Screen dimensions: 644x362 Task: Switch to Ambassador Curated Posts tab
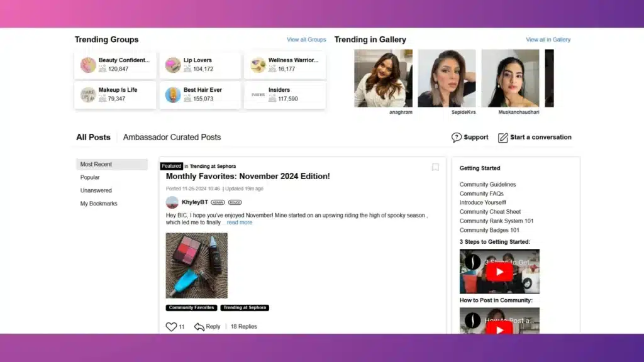point(172,137)
